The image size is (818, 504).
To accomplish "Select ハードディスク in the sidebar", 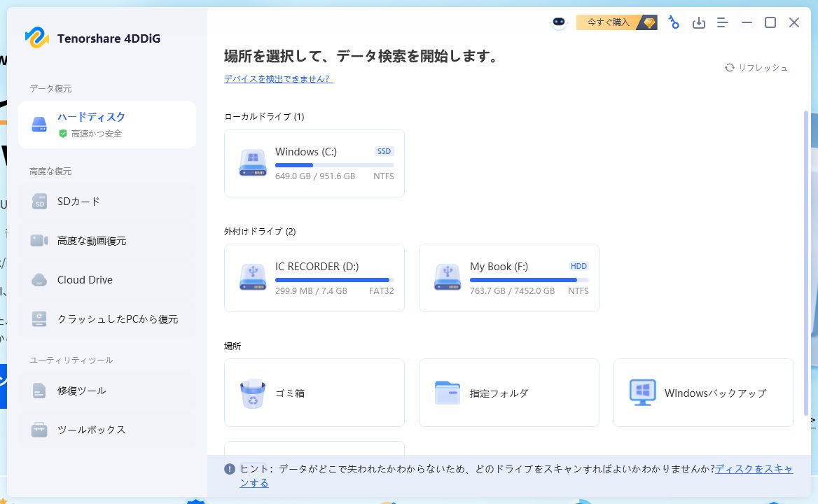I will coord(107,125).
